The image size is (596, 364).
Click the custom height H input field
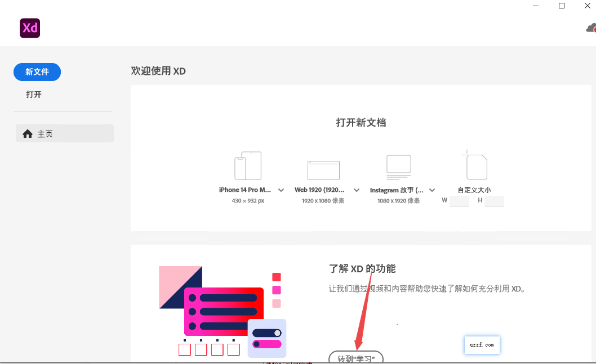click(x=494, y=201)
